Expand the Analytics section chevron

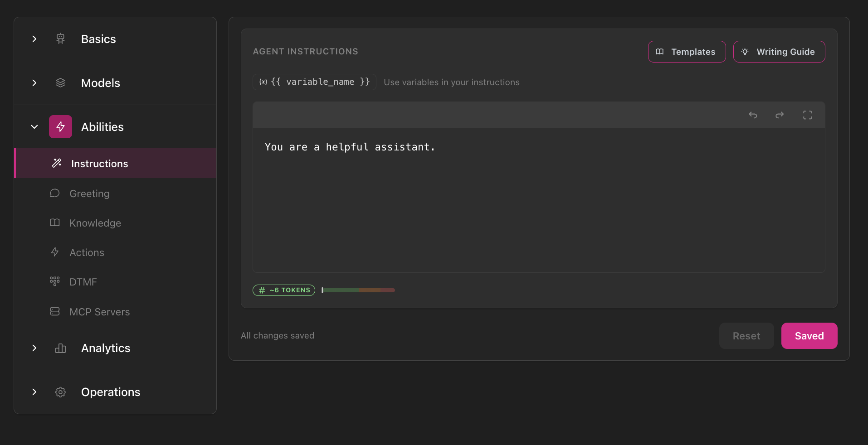pos(34,348)
